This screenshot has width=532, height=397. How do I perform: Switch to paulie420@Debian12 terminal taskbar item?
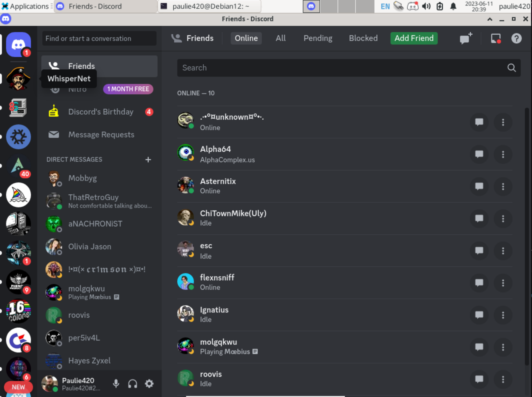coord(210,6)
